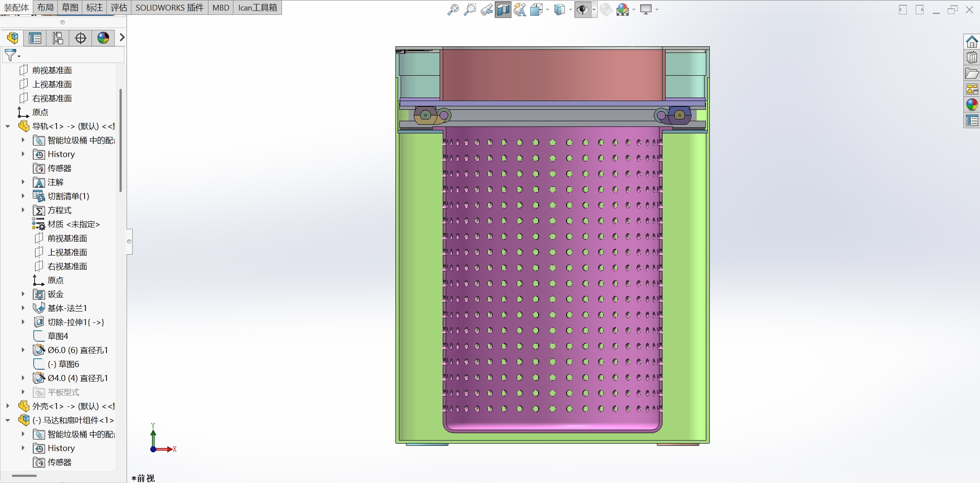Open the PropertyManager tab icon

pos(35,38)
